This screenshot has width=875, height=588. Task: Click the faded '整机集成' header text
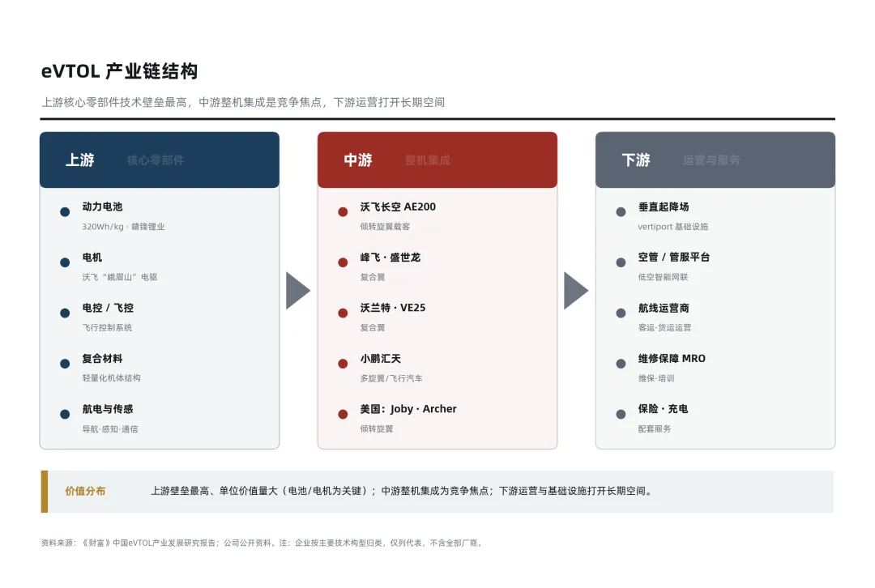[x=428, y=160]
